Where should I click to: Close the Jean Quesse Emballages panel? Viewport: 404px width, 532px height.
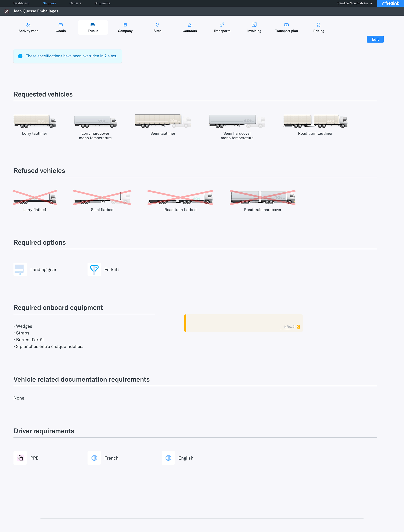tap(7, 11)
